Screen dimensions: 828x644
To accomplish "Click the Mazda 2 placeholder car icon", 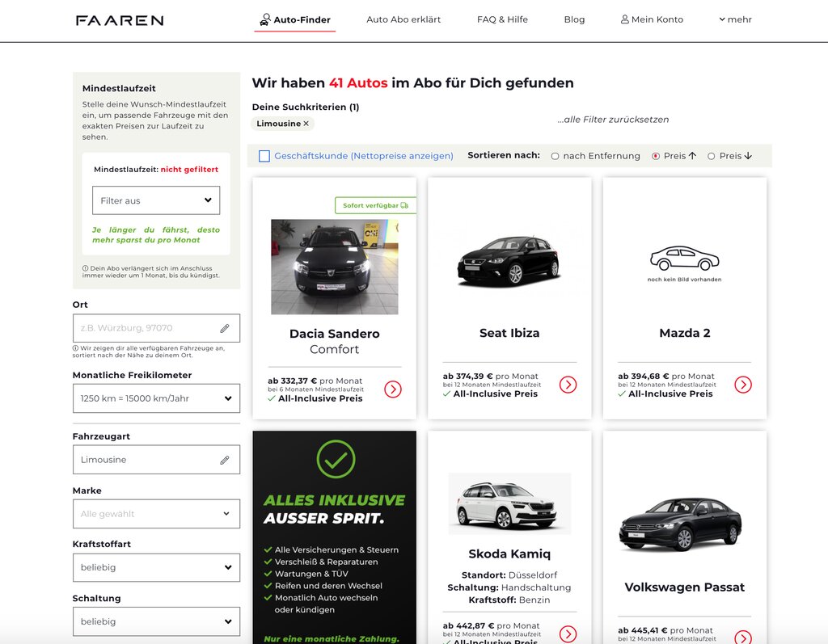I will point(684,258).
